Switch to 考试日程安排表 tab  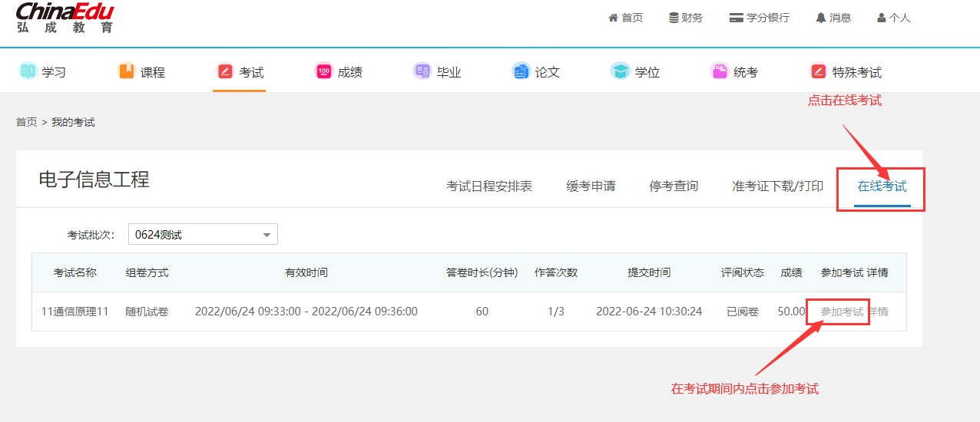coord(489,186)
